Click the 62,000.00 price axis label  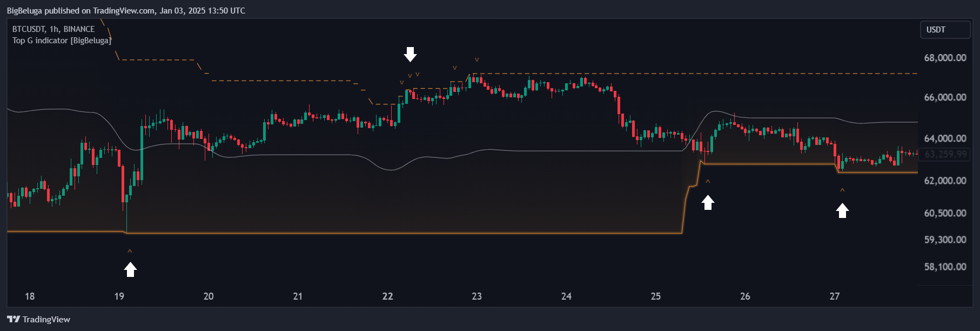coord(945,181)
